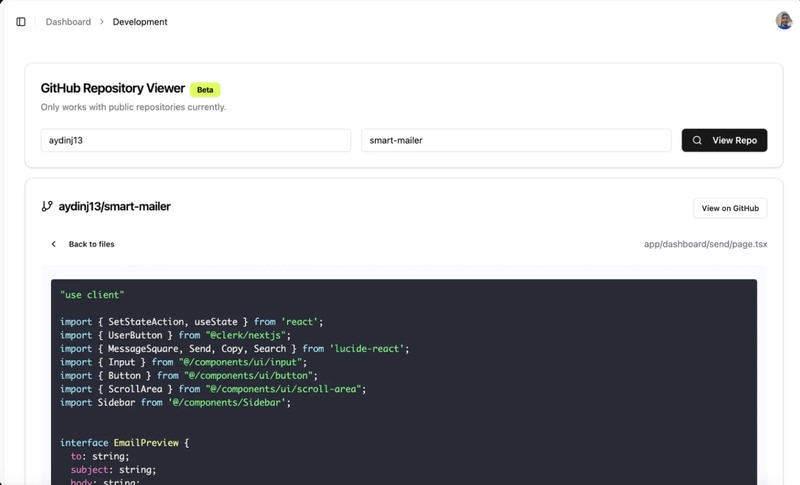Select the Development breadcrumb item
Viewport: 800px width, 485px height.
click(140, 22)
